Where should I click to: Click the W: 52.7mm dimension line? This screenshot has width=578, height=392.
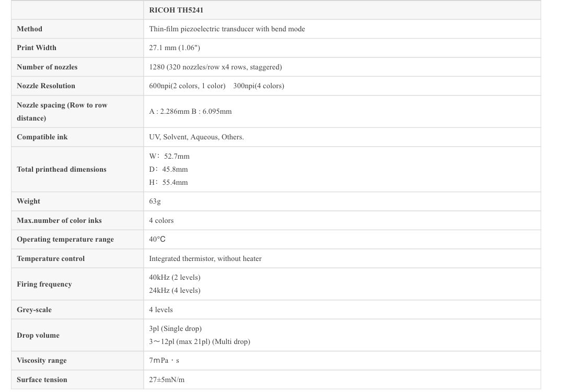pyautogui.click(x=169, y=156)
